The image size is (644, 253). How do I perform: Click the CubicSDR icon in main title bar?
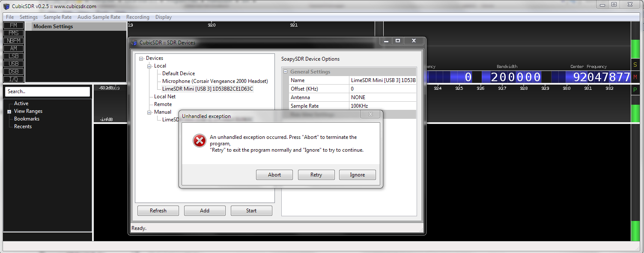click(x=6, y=6)
